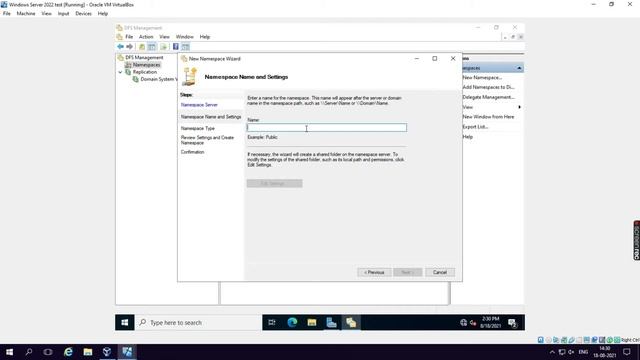Screen dimensions: 640x360
Task: Launch Microsoft Edge from the guest taskbar
Action: pos(292,322)
